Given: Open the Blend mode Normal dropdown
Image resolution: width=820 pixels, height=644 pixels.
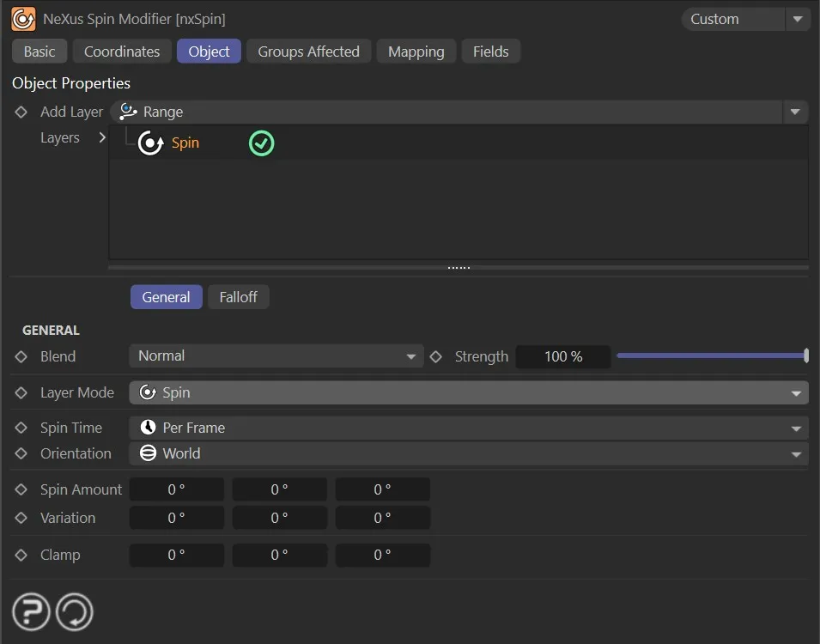Looking at the screenshot, I should [276, 356].
